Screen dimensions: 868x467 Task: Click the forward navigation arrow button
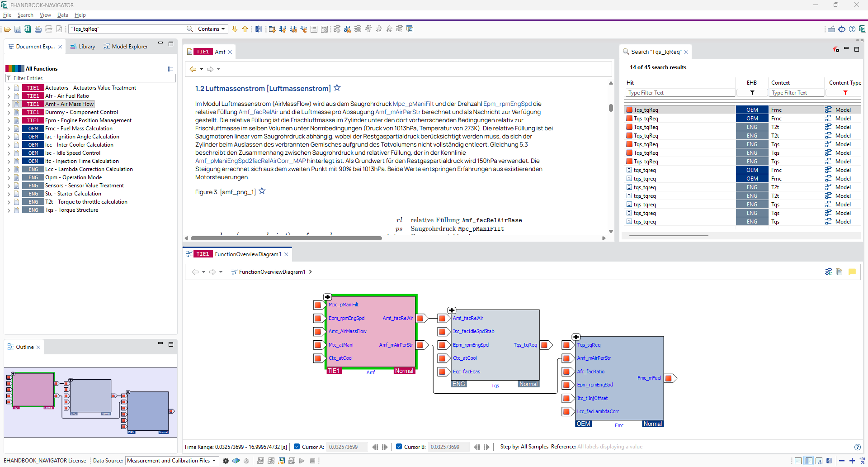tap(211, 69)
